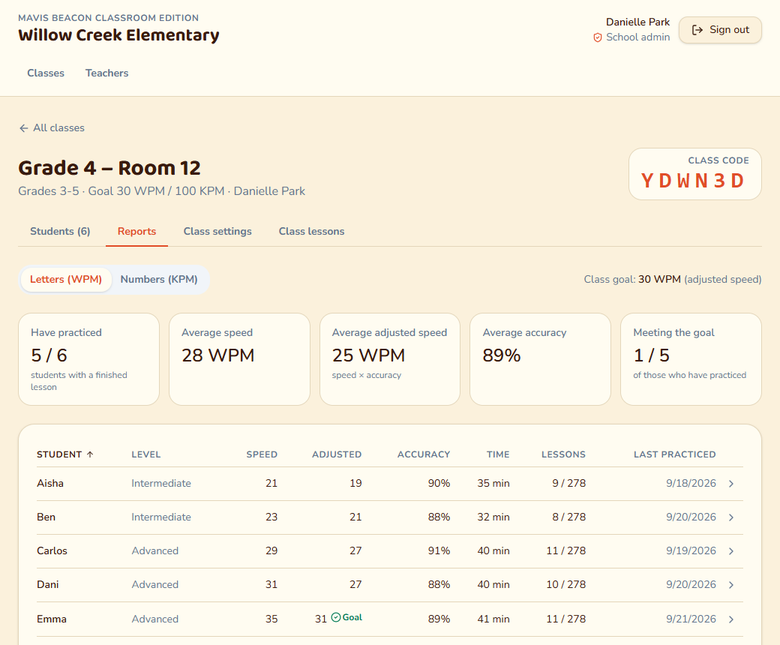Open the Classes navigation item
The width and height of the screenshot is (780, 645).
tap(46, 73)
